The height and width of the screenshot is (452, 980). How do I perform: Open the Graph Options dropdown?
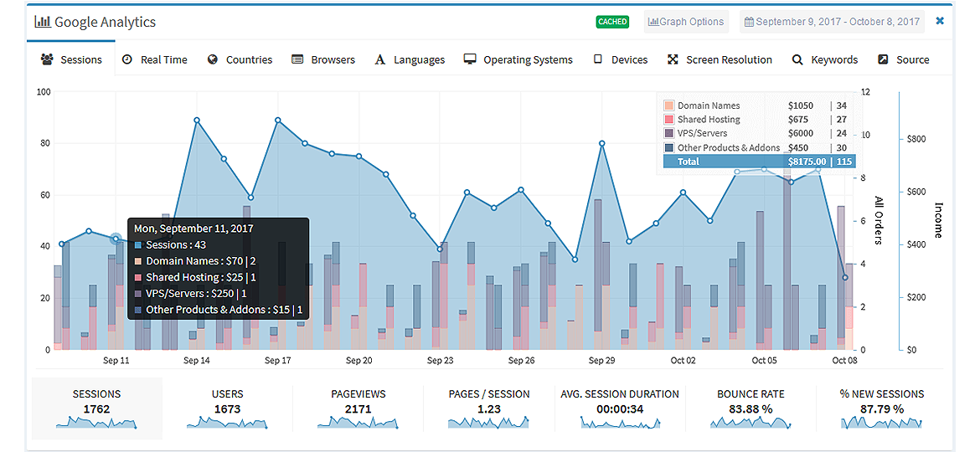686,21
